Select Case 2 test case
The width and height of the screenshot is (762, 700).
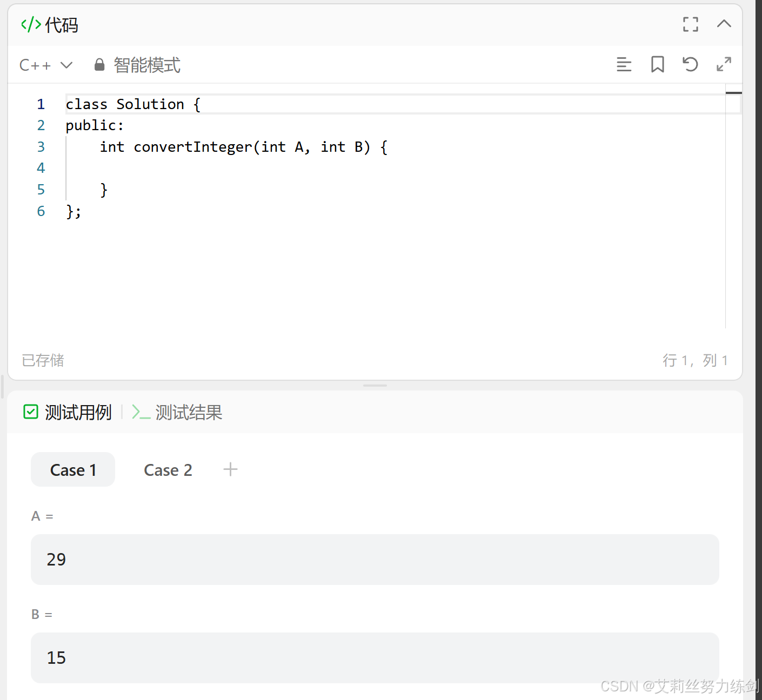pos(168,470)
